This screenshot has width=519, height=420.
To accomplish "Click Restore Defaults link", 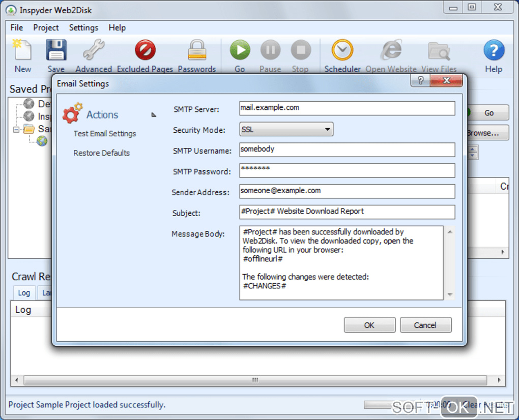I will pyautogui.click(x=102, y=153).
